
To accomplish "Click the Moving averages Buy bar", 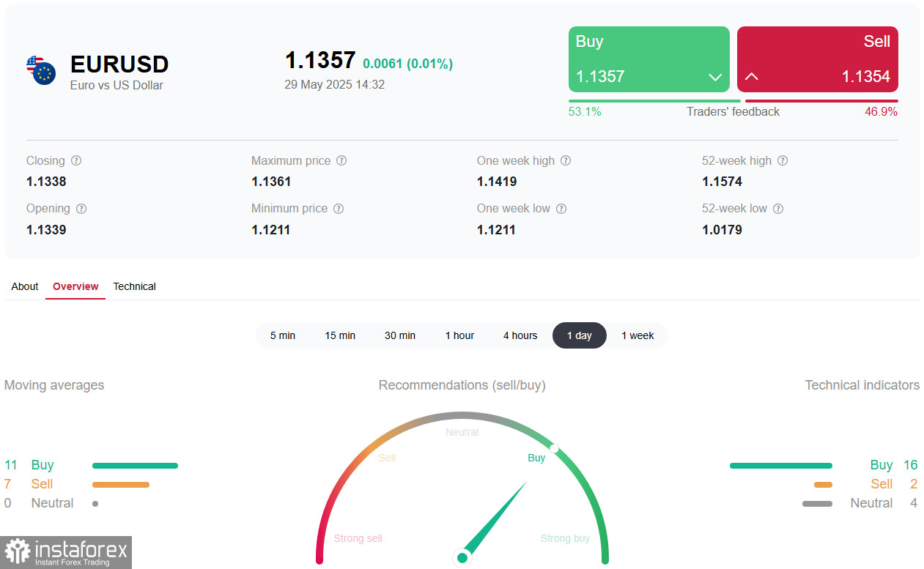I will click(x=135, y=465).
